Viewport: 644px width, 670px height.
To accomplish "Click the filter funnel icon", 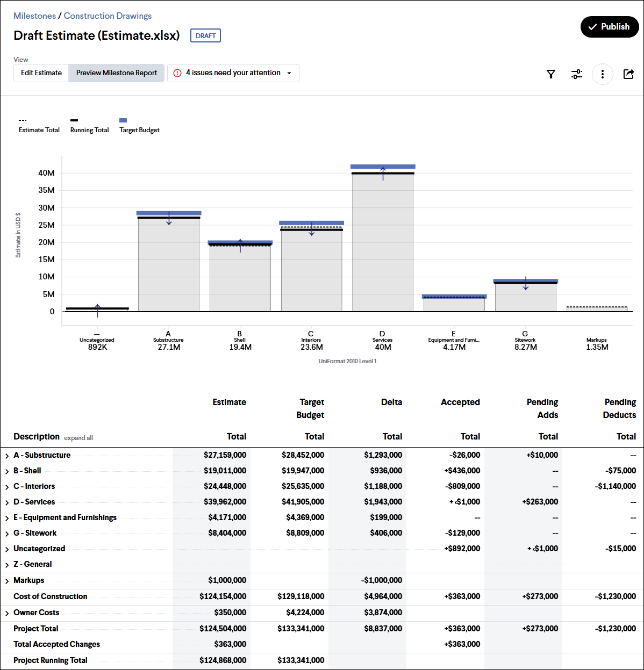I will [550, 74].
